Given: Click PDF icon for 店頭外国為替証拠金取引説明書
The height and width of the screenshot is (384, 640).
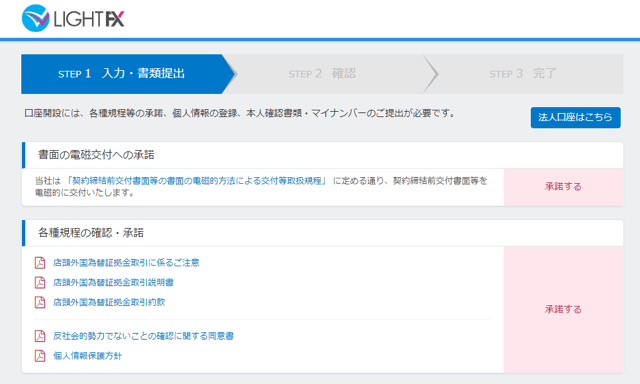Looking at the screenshot, I should click(40, 282).
